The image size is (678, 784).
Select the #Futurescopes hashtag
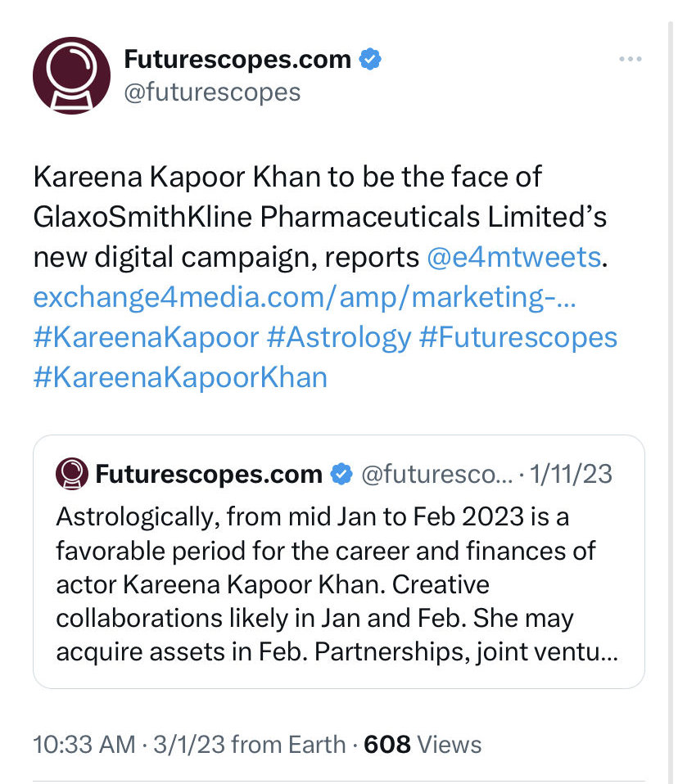point(518,337)
